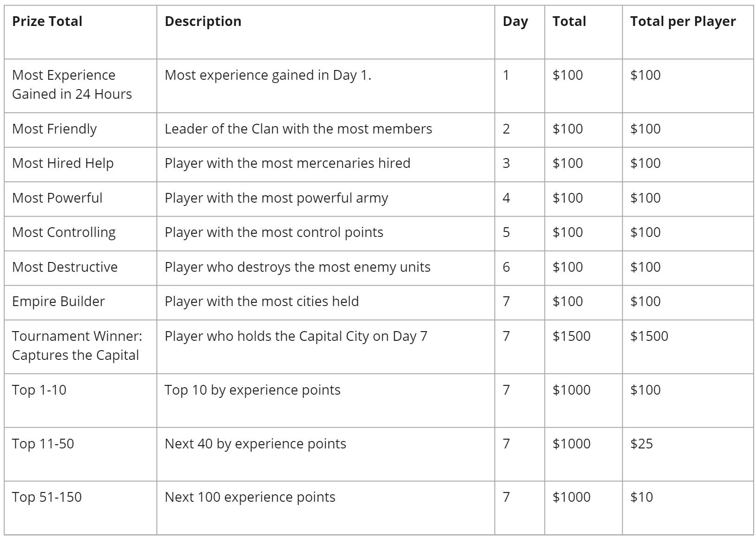
Task: Click "Player with the most control points"
Action: (x=274, y=232)
